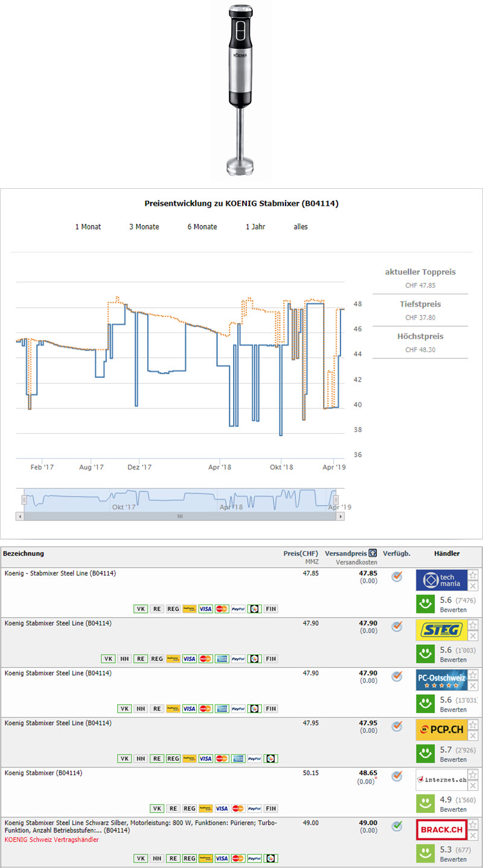Click the BRACK.CH retailer logo
Viewport: 483px width, 868px height.
point(441,830)
